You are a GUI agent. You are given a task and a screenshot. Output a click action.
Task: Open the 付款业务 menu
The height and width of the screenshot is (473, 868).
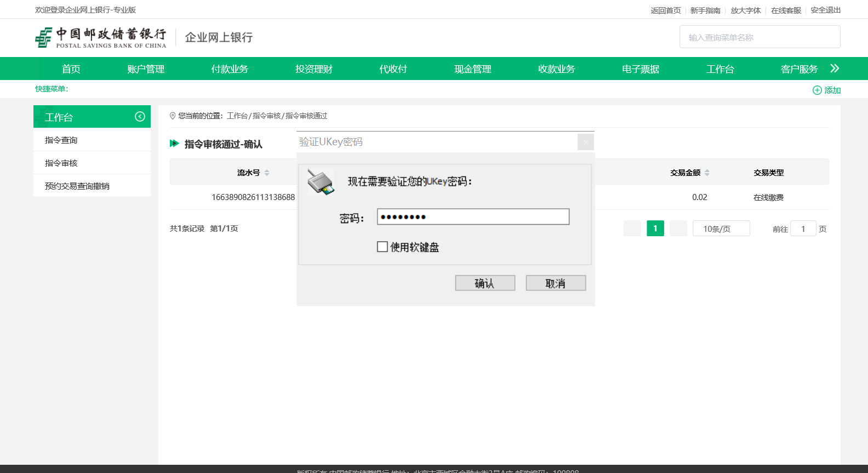pyautogui.click(x=230, y=69)
